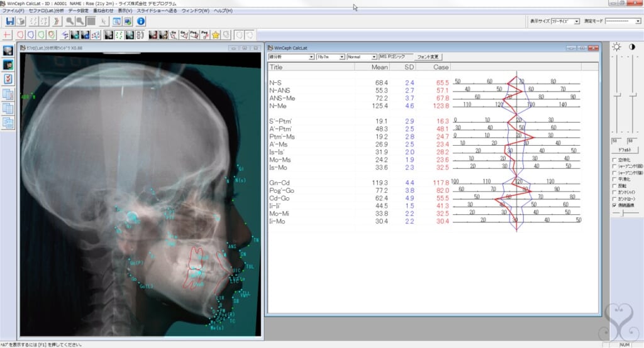Select the Ptm'-Ms measurement row
This screenshot has width=644, height=348.
pos(359,137)
